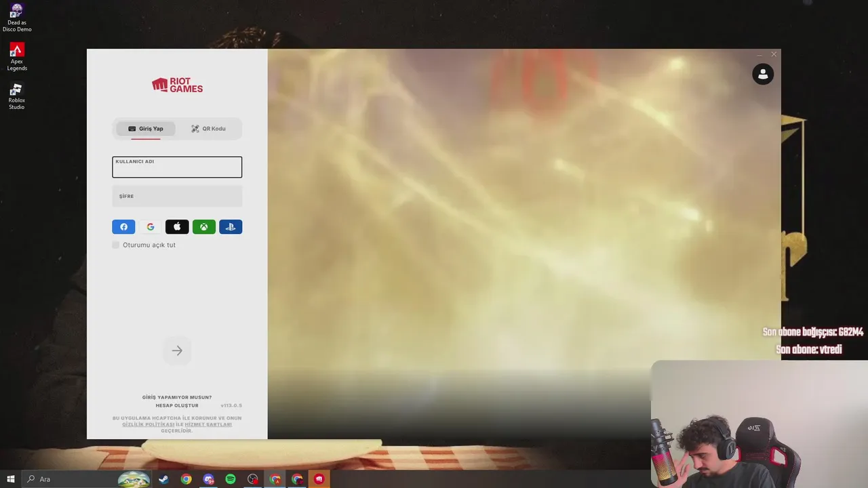This screenshot has width=868, height=488.
Task: Minimize the Riot Client window
Action: click(x=759, y=54)
